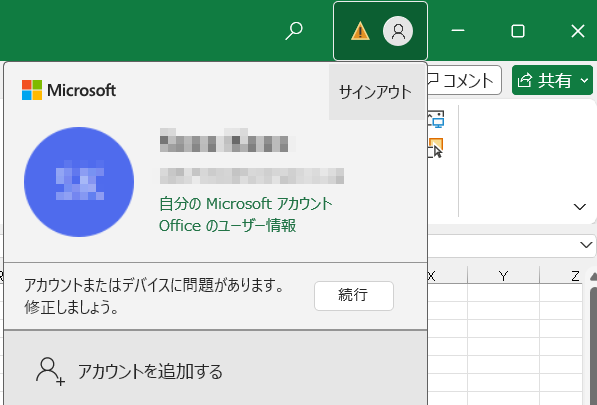597x405 pixels.
Task: Expand the formula bar chevron
Action: [586, 244]
